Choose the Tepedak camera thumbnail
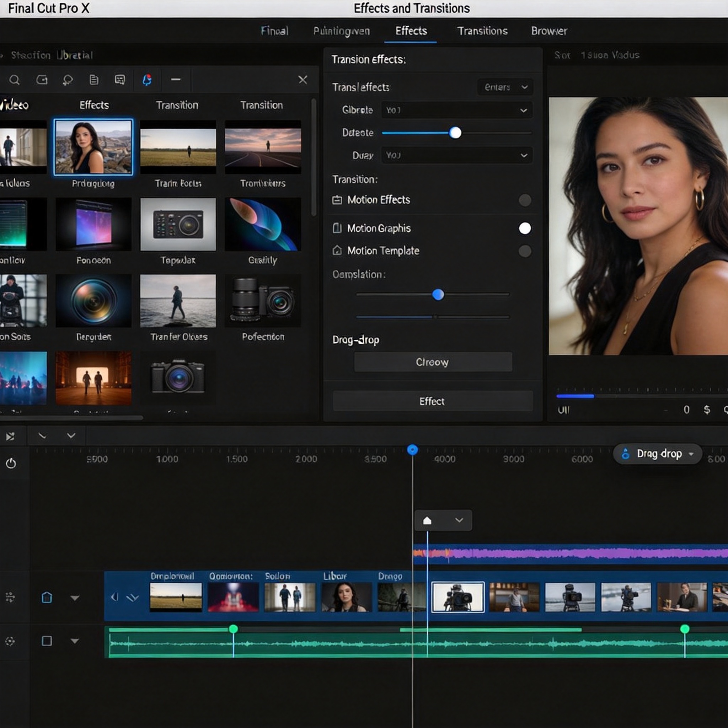The image size is (728, 728). [178, 224]
